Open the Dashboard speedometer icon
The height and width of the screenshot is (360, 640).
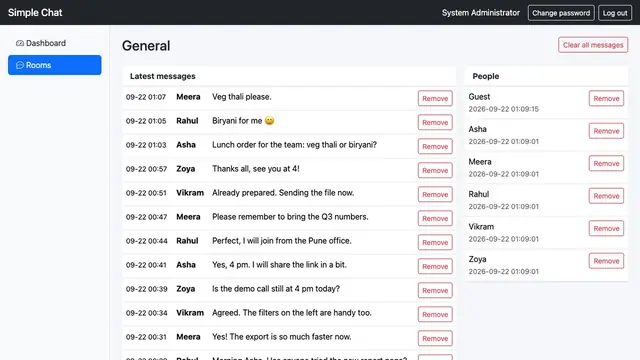(x=20, y=43)
